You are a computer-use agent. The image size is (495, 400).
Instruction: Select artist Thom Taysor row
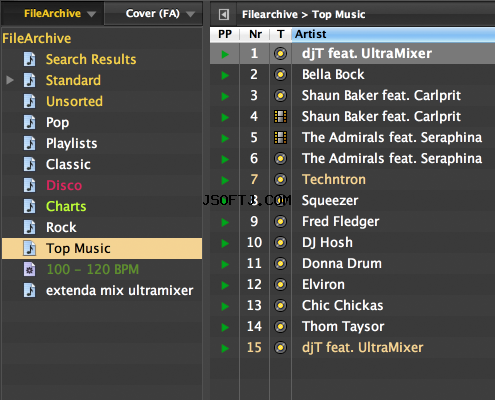(x=352, y=326)
